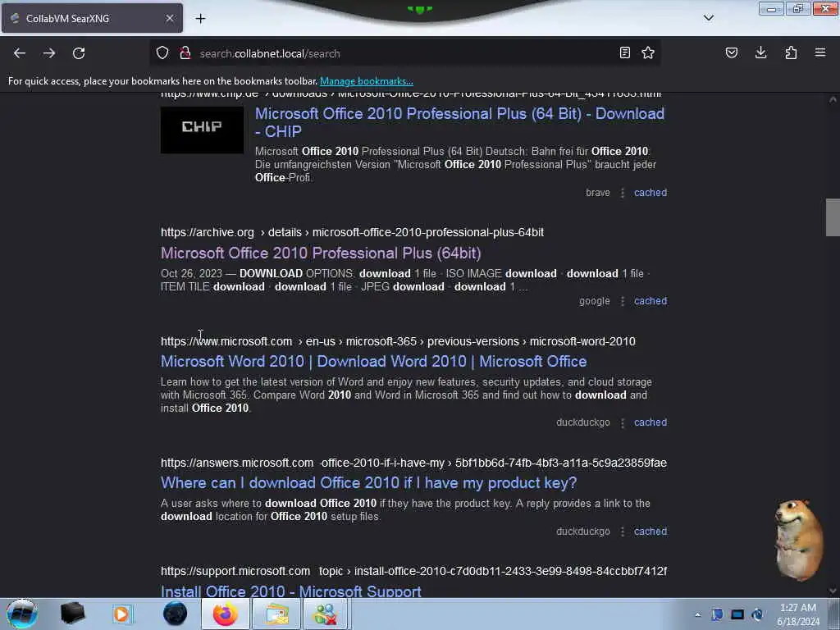This screenshot has height=630, width=840.
Task: Open the menu dots for the Word 2010 result
Action: tap(623, 422)
